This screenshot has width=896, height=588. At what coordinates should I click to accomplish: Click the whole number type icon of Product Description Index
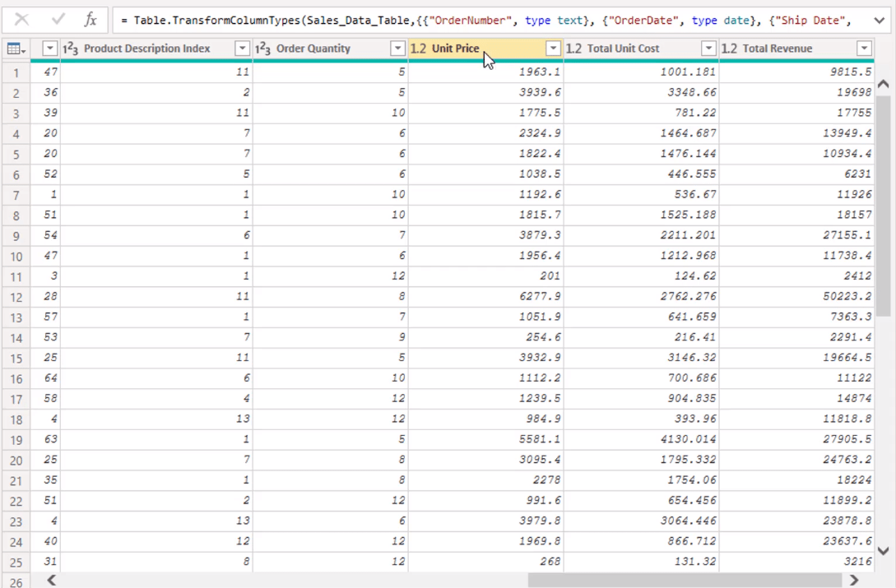click(x=70, y=49)
